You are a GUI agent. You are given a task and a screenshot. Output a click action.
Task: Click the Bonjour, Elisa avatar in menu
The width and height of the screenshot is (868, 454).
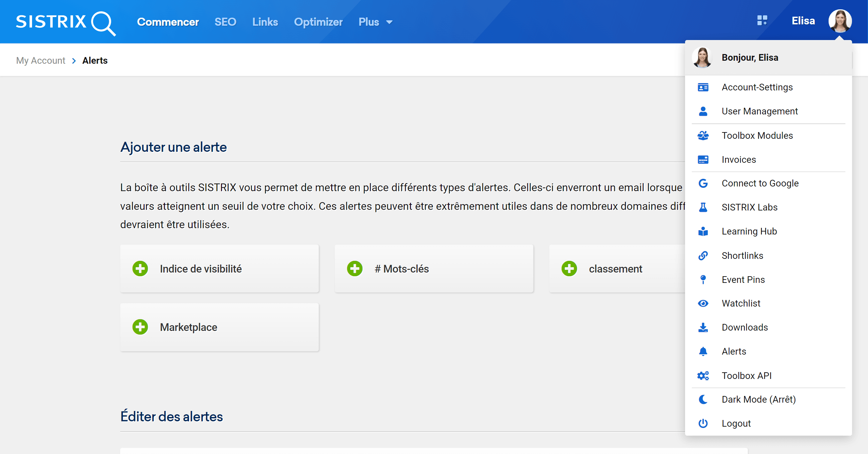pyautogui.click(x=702, y=58)
